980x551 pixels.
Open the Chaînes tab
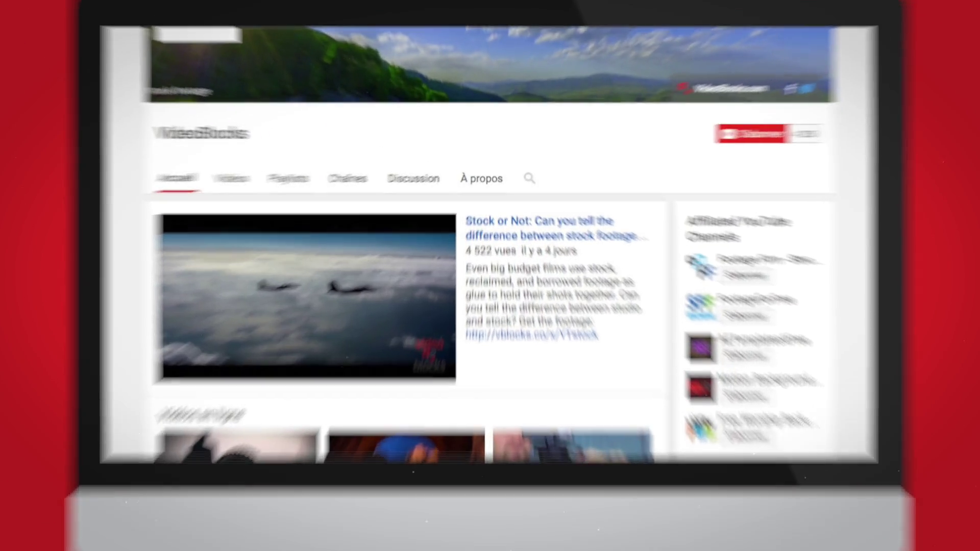[x=348, y=179]
